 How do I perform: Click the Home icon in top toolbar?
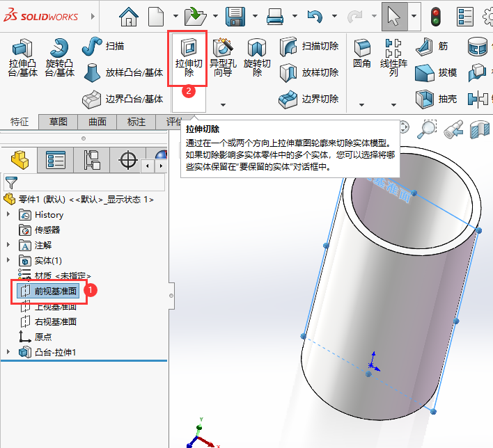click(129, 16)
